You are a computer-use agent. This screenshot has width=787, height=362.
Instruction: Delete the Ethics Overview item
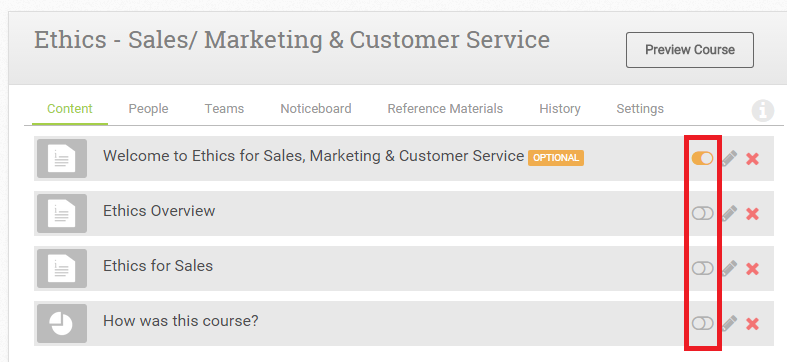pyautogui.click(x=752, y=214)
